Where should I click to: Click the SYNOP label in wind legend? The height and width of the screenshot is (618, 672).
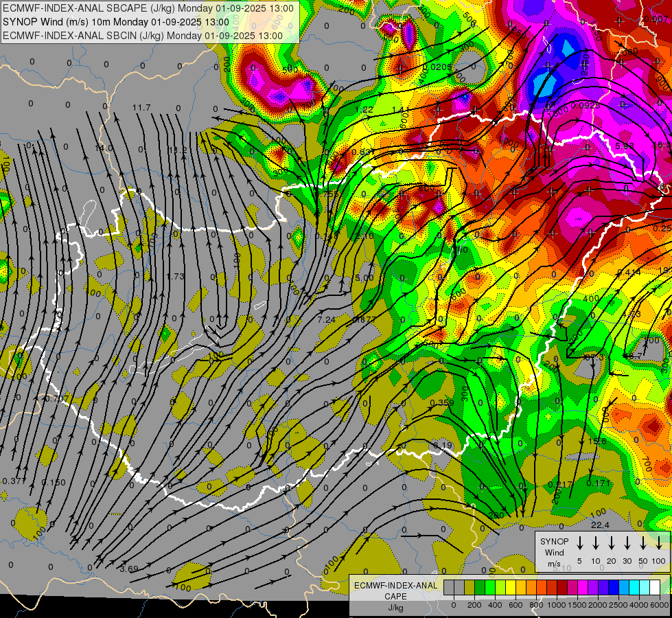[554, 541]
